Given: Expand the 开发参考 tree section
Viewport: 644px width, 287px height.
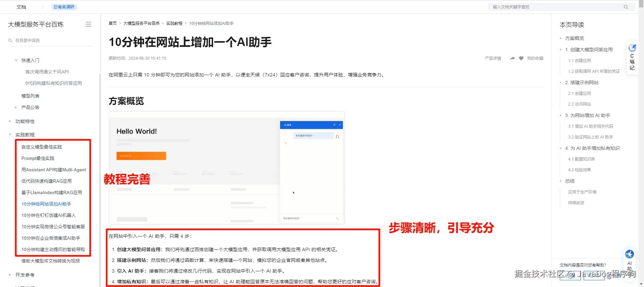Looking at the screenshot, I should pyautogui.click(x=10, y=275).
